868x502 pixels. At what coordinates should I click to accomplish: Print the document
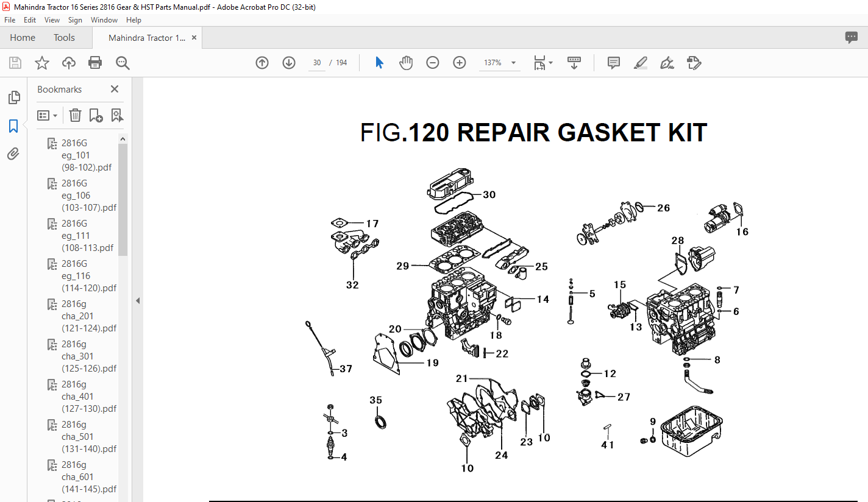click(x=95, y=63)
